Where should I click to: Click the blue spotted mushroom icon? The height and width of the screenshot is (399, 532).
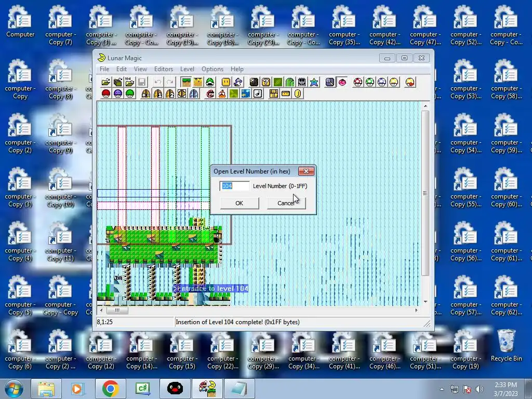(382, 82)
